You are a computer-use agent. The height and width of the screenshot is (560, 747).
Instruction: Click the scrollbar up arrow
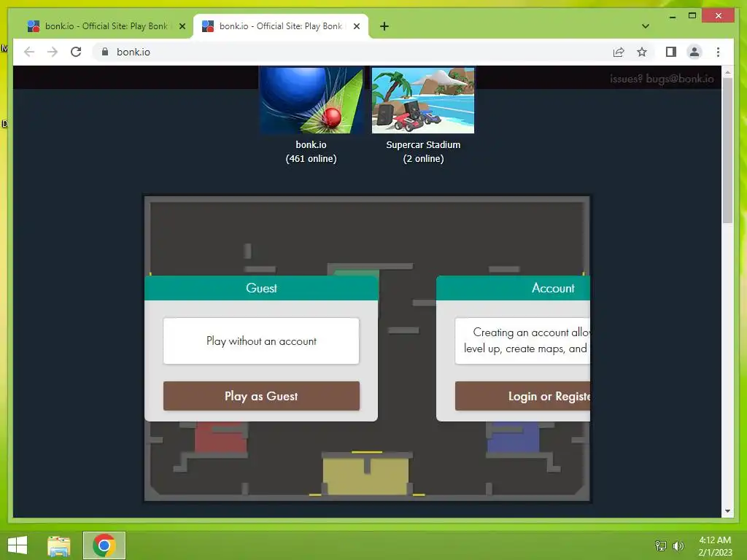click(x=727, y=72)
